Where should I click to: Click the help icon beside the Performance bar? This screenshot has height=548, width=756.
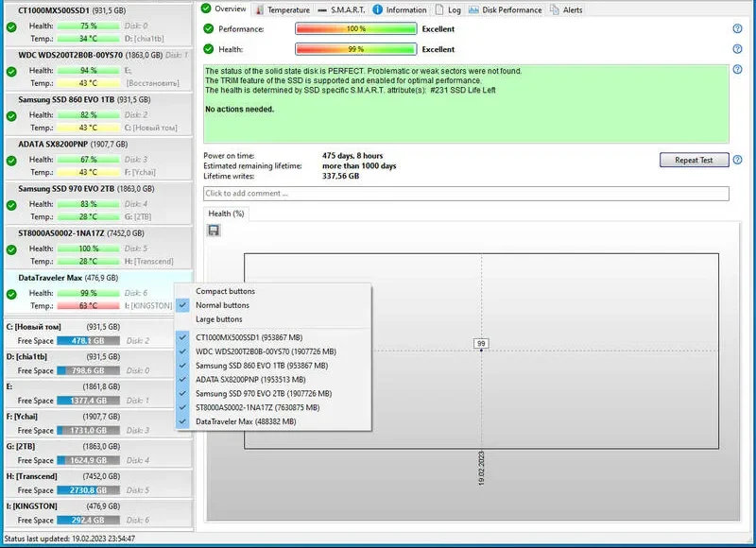click(x=737, y=28)
